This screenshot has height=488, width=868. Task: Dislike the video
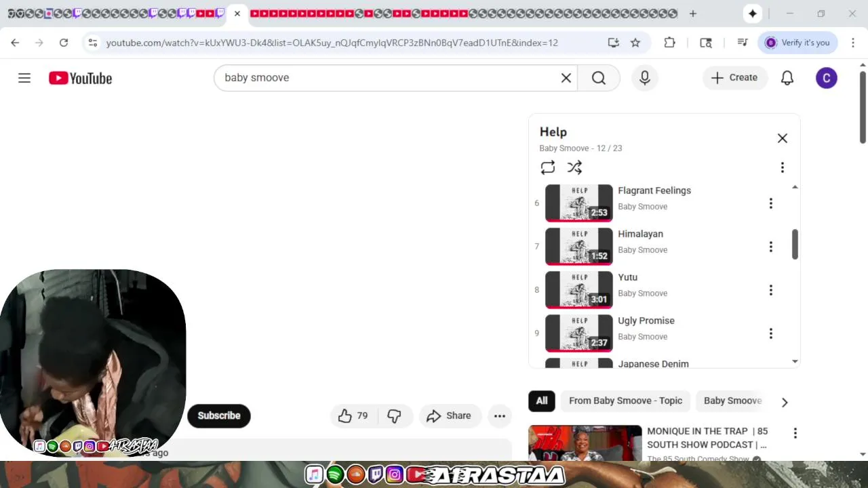click(x=394, y=416)
